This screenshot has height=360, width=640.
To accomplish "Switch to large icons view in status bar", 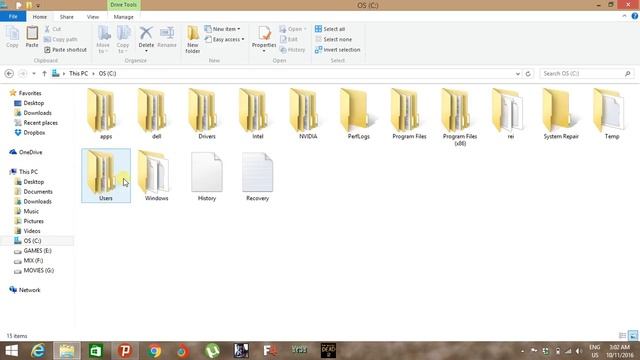I will coord(633,336).
